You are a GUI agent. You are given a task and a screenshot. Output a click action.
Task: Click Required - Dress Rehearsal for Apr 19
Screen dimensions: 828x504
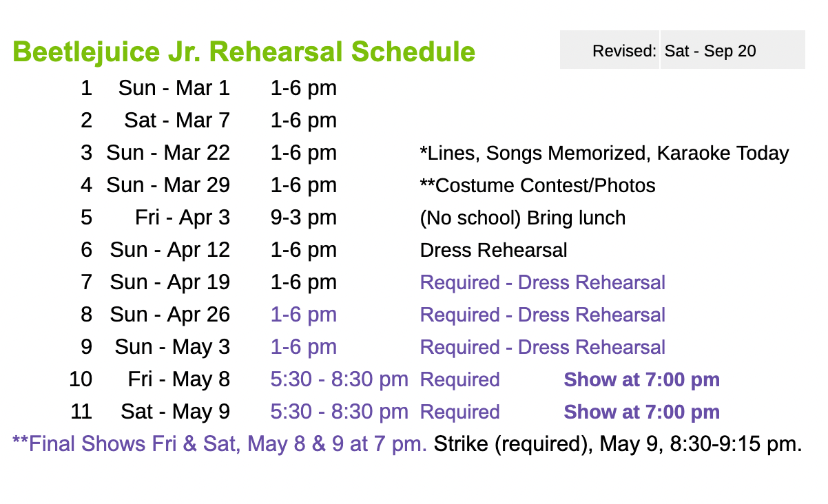(542, 282)
